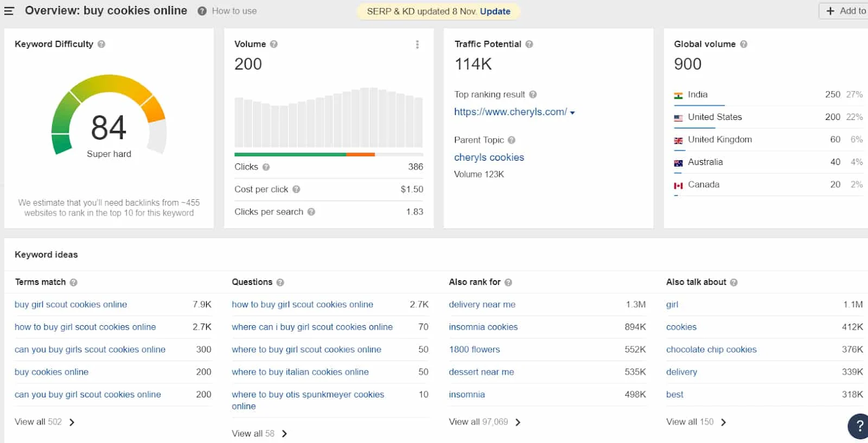This screenshot has height=443, width=868.
Task: Click the Questions info icon
Action: pyautogui.click(x=280, y=282)
